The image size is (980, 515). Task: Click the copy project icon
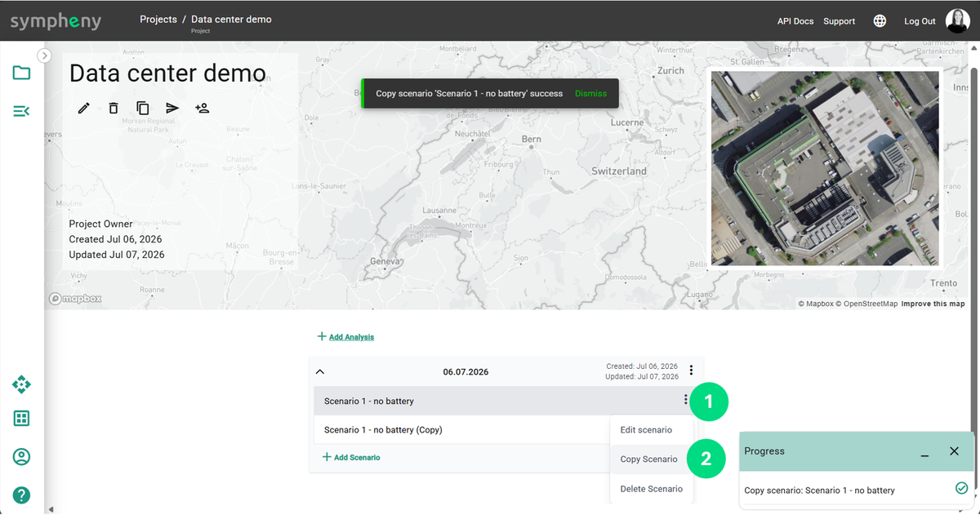click(x=143, y=108)
